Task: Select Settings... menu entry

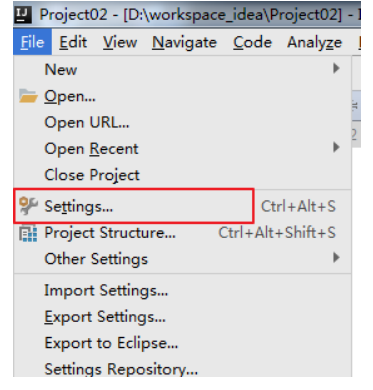Action: pos(182,206)
